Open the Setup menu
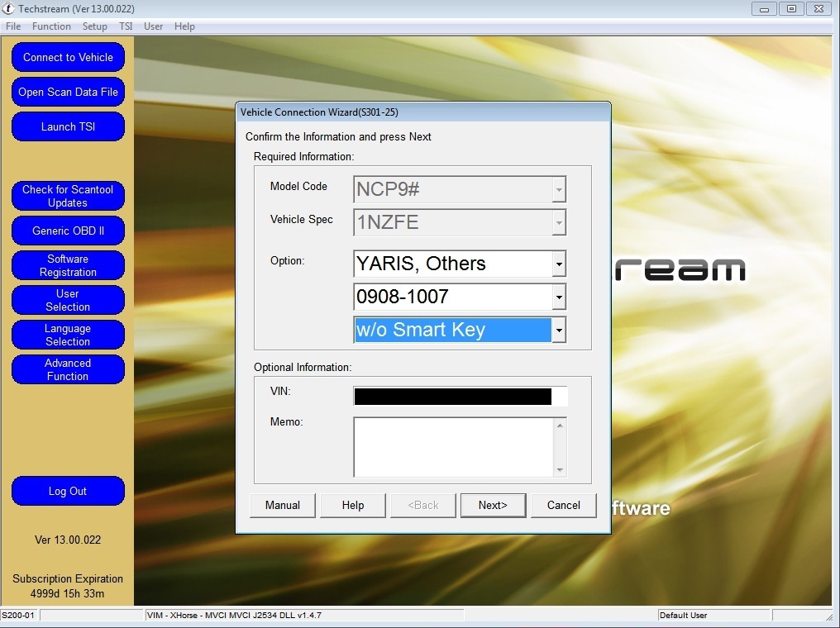840x628 pixels. [95, 26]
